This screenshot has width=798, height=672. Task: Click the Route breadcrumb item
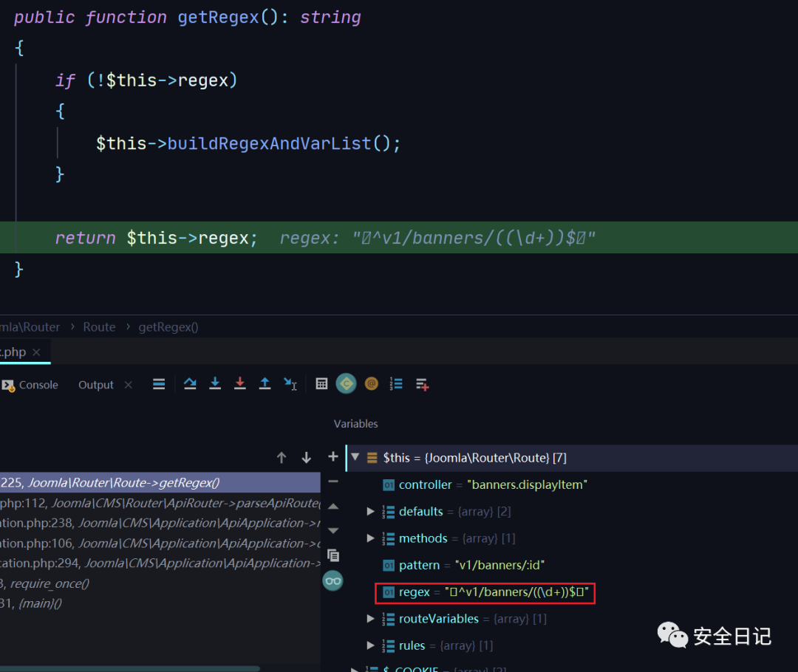pyautogui.click(x=99, y=327)
